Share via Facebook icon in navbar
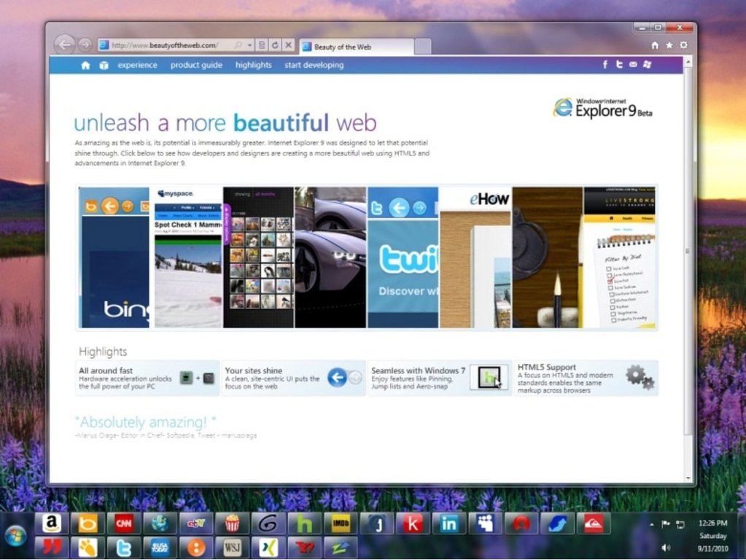Viewport: 746px width, 560px height. [605, 65]
